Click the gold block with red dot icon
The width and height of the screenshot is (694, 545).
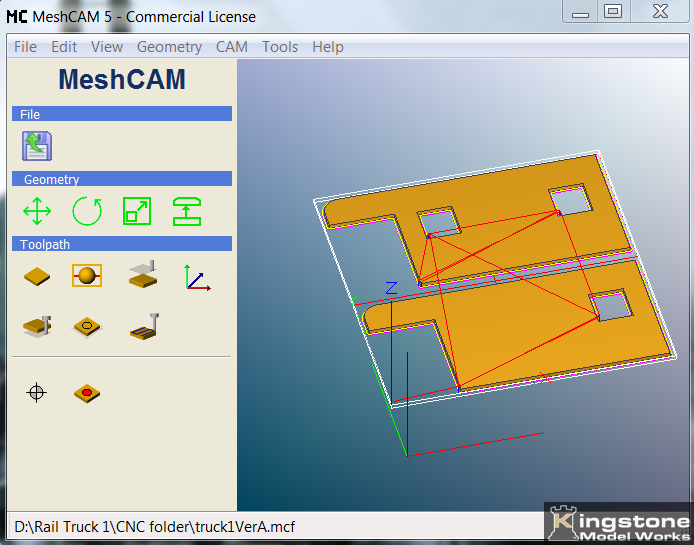pos(87,393)
